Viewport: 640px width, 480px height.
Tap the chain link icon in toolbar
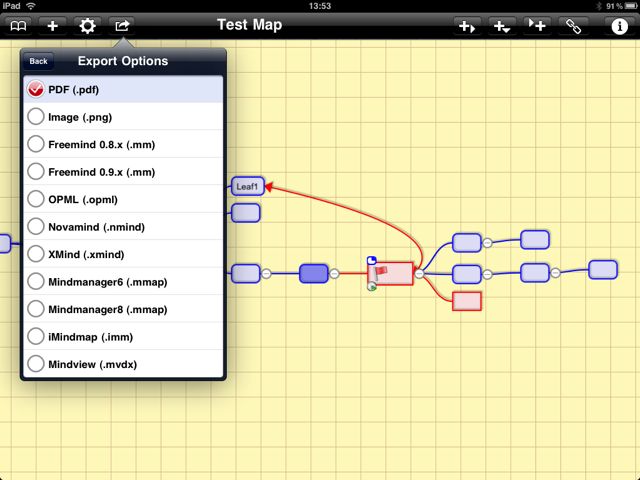pyautogui.click(x=573, y=27)
